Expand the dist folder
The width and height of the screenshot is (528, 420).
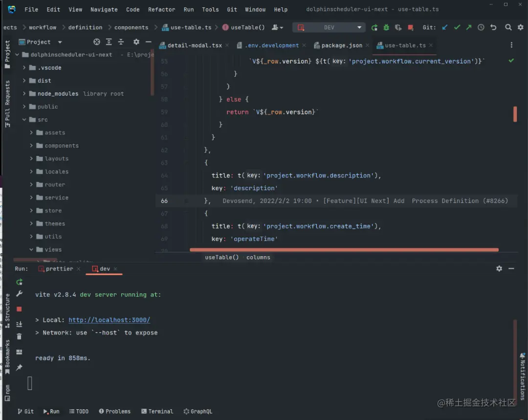24,81
